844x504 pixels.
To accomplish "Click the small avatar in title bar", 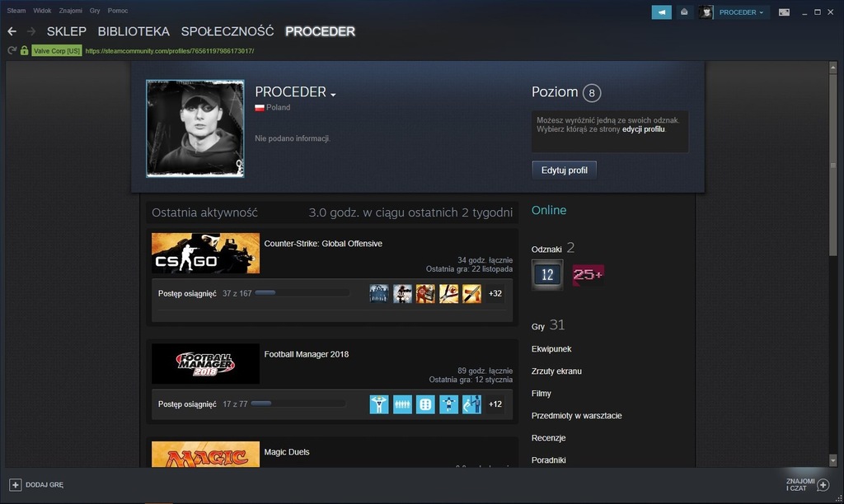I will click(706, 12).
